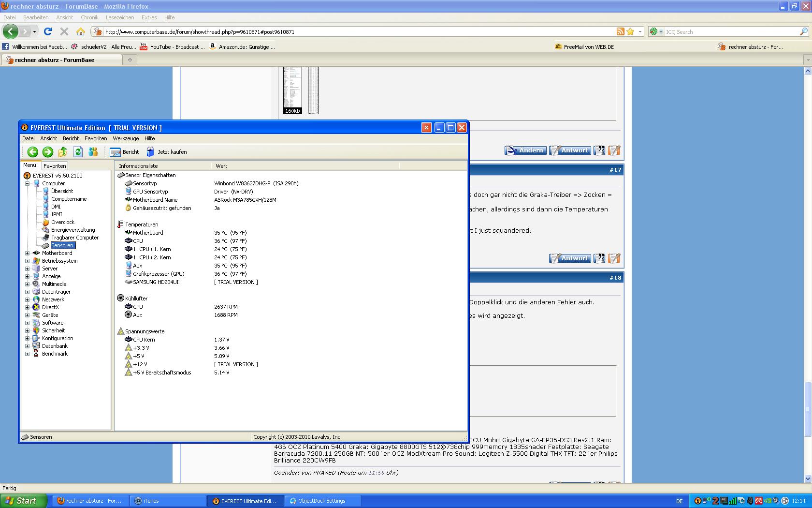The height and width of the screenshot is (508, 812).
Task: Expand the Betriebssystem tree node
Action: coord(28,261)
